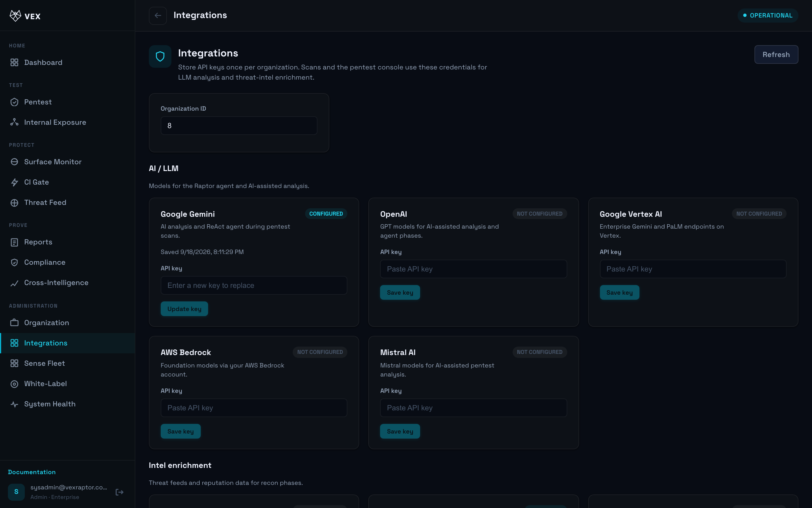This screenshot has height=508, width=812.
Task: Save the OpenAI API key
Action: coord(400,292)
